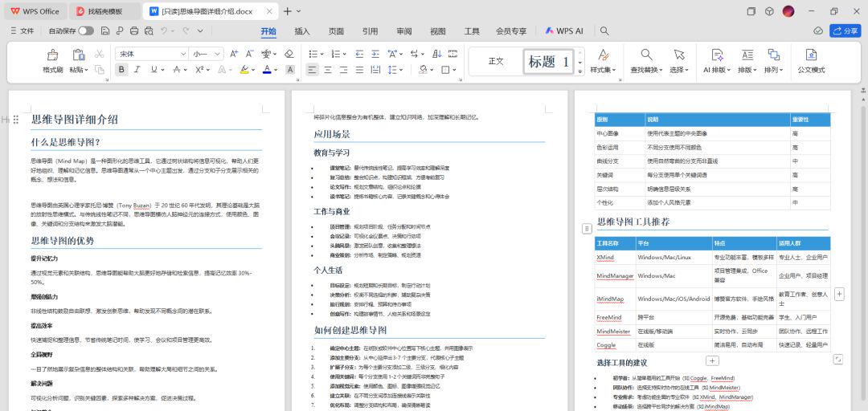Click the Sort (A-Z arrow) icon
This screenshot has height=411, width=868.
pyautogui.click(x=436, y=54)
